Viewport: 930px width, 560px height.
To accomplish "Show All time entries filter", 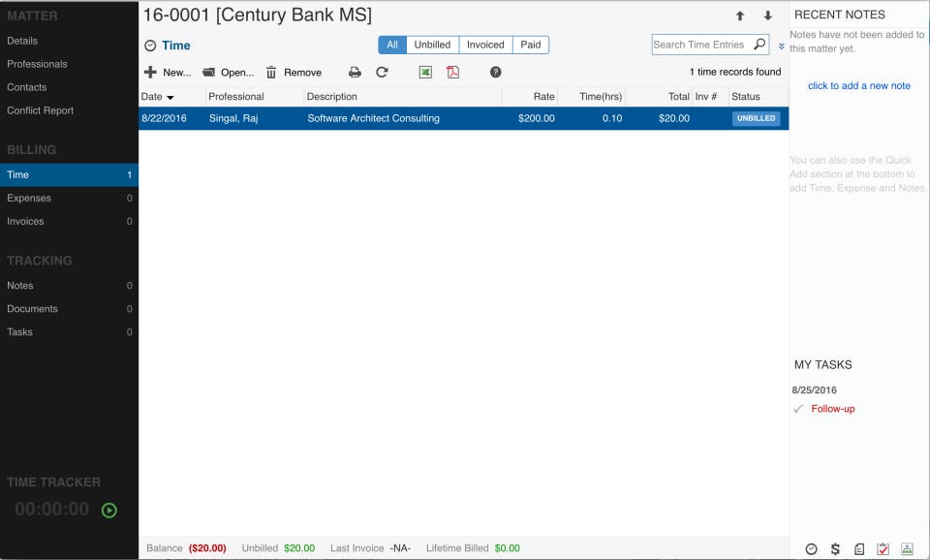I will click(x=392, y=45).
